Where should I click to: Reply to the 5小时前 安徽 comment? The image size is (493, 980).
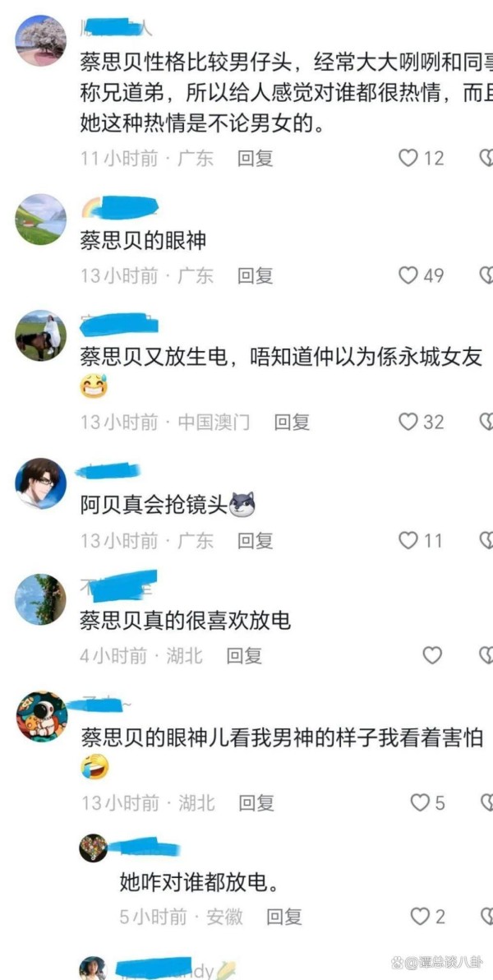[x=284, y=917]
